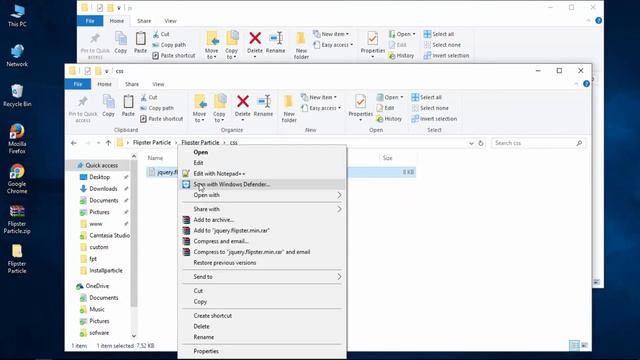
Task: Click the Paste icon in css window ribbon
Action: click(x=128, y=105)
